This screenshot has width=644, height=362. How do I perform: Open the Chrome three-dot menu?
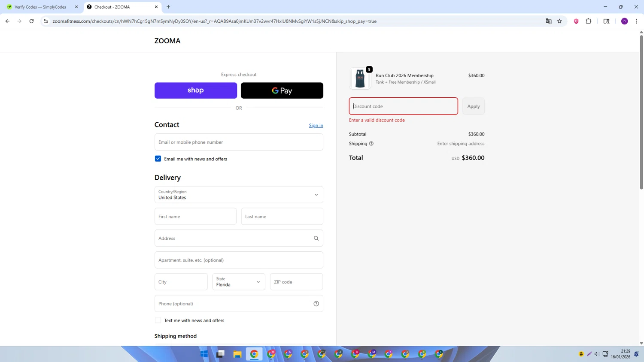pyautogui.click(x=636, y=21)
